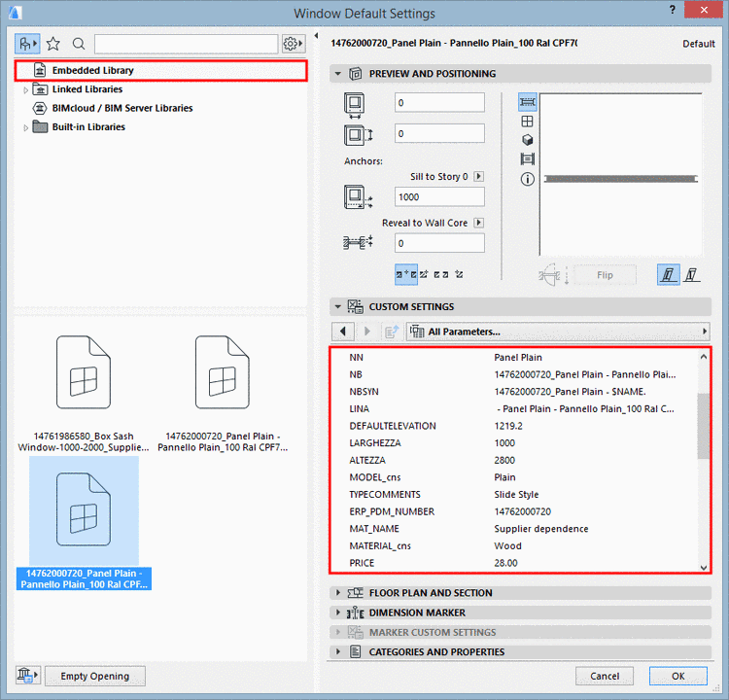Image resolution: width=729 pixels, height=700 pixels.
Task: Select the third anchor point toggle
Action: 441,274
